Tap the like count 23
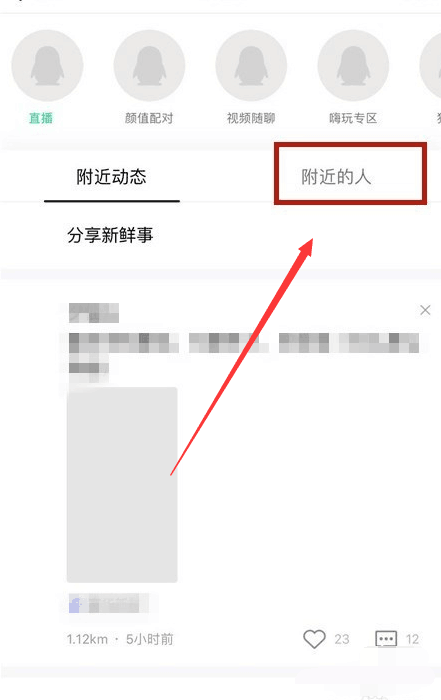This screenshot has width=441, height=700. [x=342, y=639]
